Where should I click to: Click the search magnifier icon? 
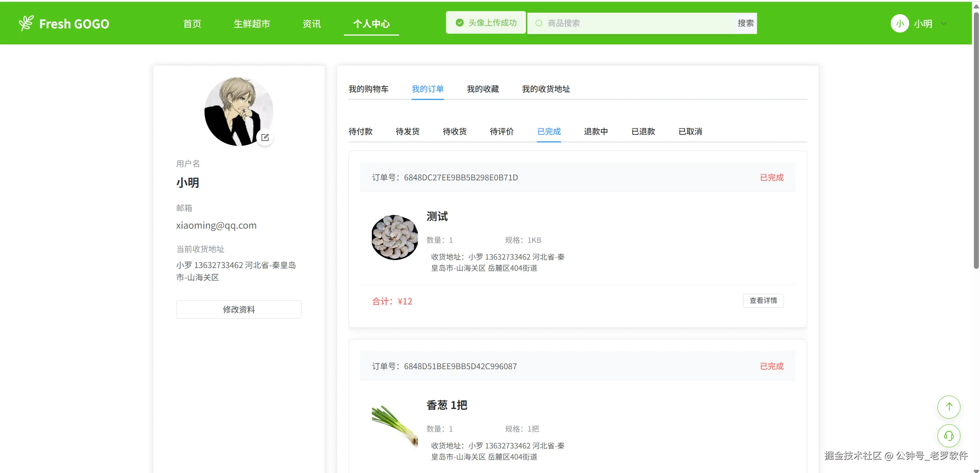pyautogui.click(x=538, y=23)
